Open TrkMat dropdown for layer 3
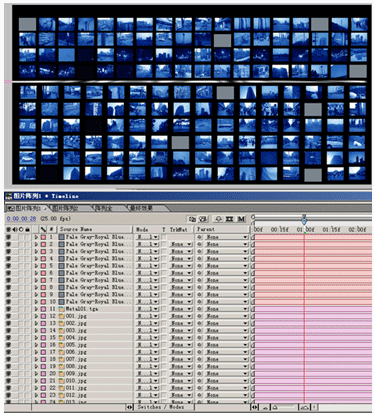Image resolution: width=374 pixels, height=413 pixels. click(180, 251)
